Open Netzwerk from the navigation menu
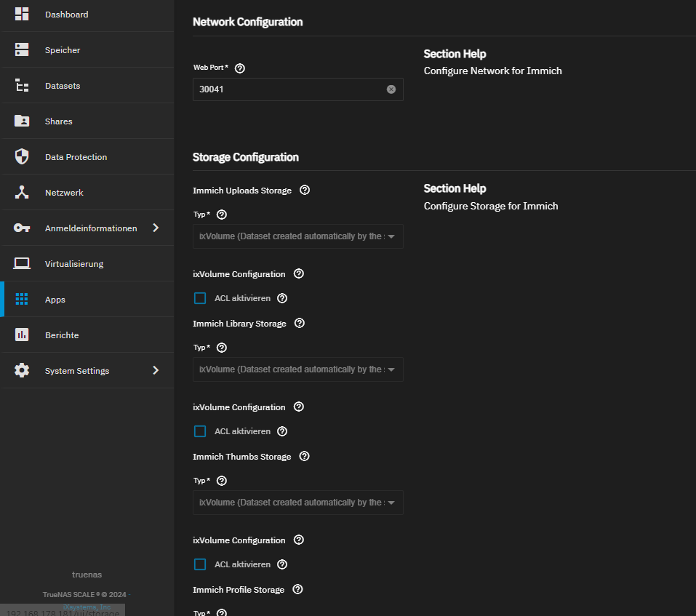The height and width of the screenshot is (616, 696). coord(64,193)
